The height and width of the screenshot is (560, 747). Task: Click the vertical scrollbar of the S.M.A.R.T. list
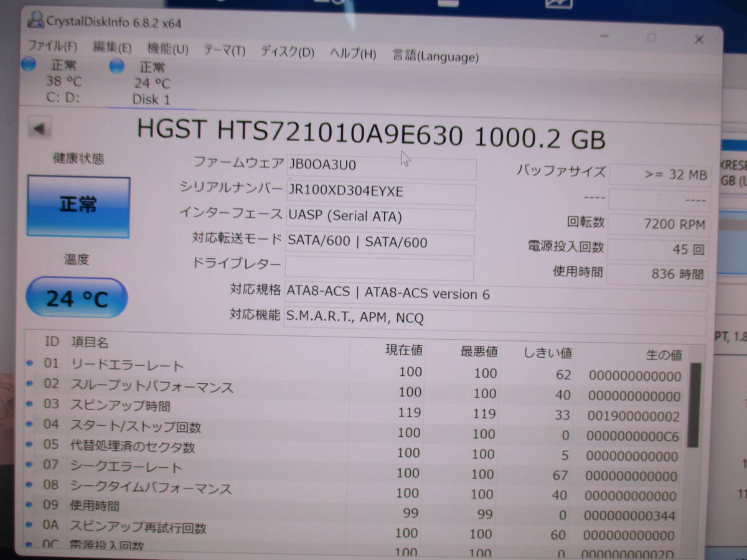click(x=694, y=405)
